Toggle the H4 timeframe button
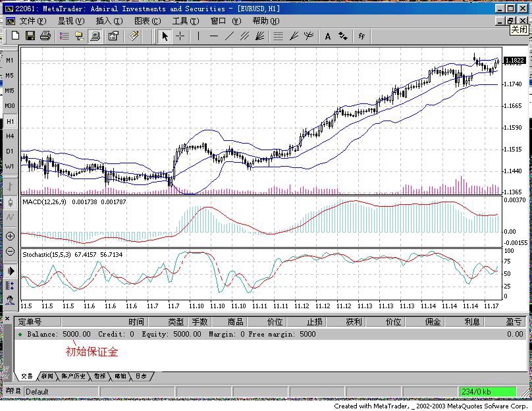Image resolution: width=532 pixels, height=411 pixels. [x=10, y=136]
